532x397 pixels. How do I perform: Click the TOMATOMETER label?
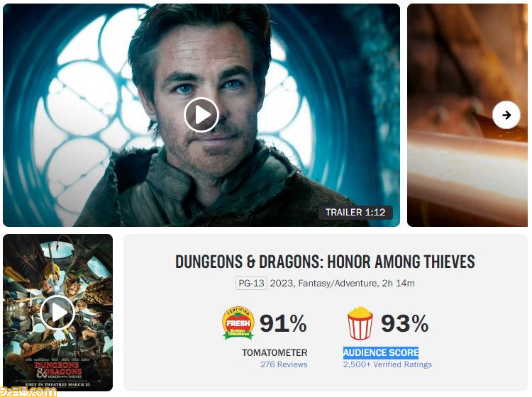(275, 352)
